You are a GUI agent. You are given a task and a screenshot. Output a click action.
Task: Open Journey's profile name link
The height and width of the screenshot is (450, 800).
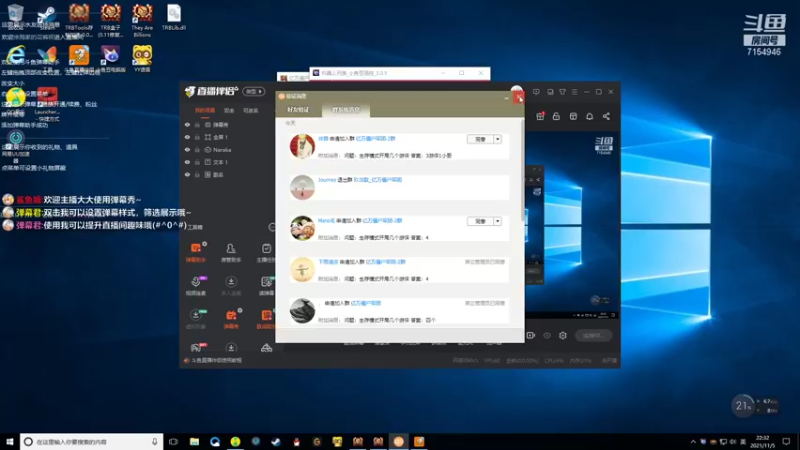click(327, 180)
